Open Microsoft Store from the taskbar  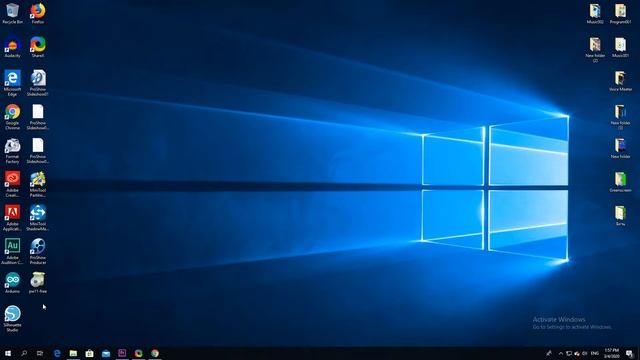click(x=89, y=353)
